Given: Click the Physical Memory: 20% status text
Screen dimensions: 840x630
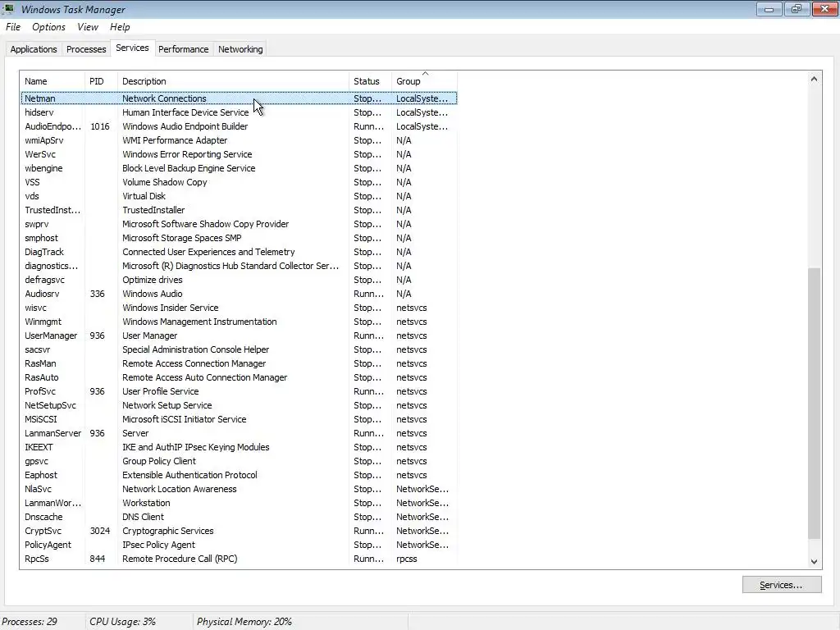Looking at the screenshot, I should tap(244, 622).
